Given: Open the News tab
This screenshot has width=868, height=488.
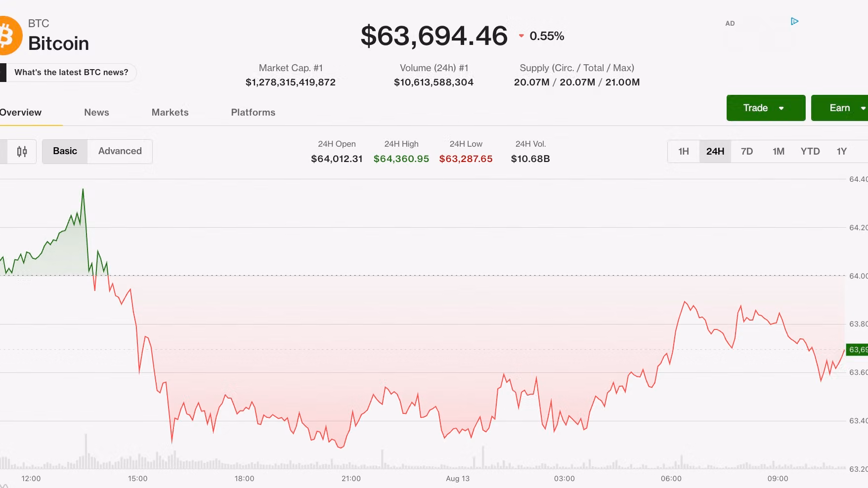Looking at the screenshot, I should pos(96,112).
